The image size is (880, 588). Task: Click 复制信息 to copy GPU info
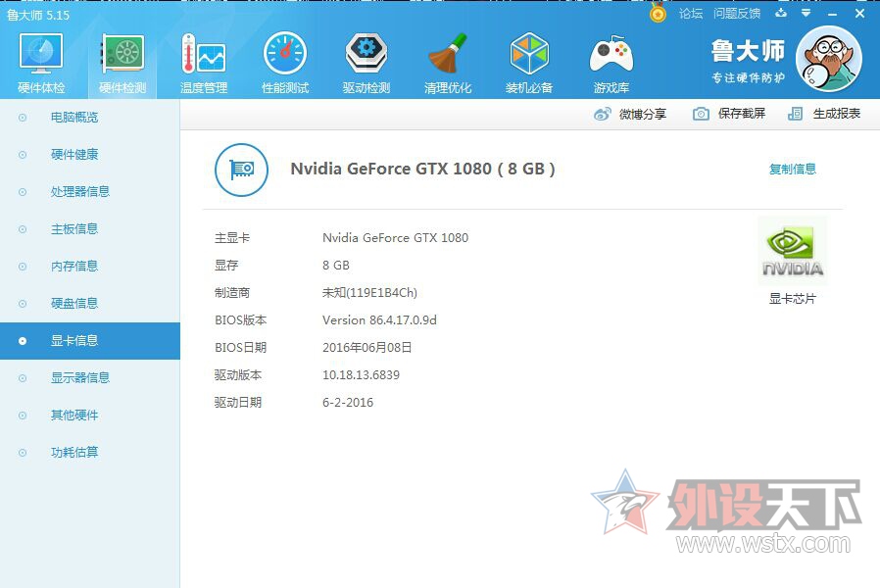[x=793, y=169]
